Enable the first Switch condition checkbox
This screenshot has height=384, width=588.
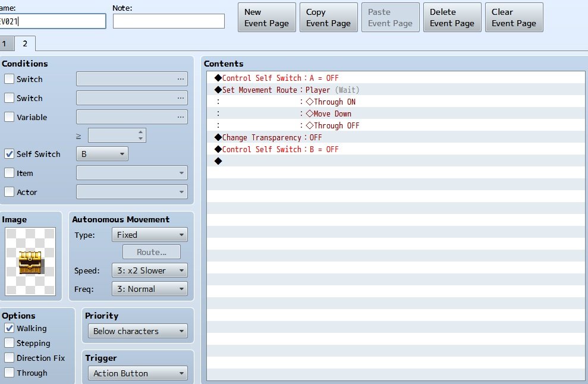(x=9, y=78)
